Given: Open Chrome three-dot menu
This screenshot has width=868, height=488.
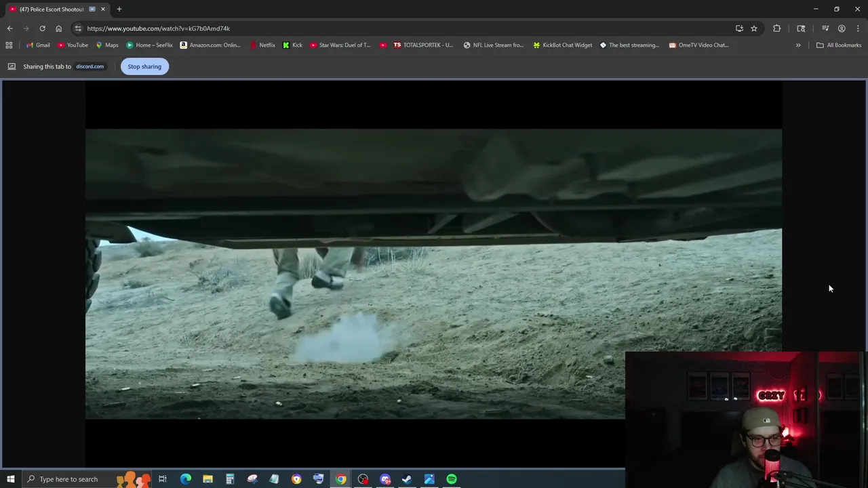Looking at the screenshot, I should click(858, 28).
